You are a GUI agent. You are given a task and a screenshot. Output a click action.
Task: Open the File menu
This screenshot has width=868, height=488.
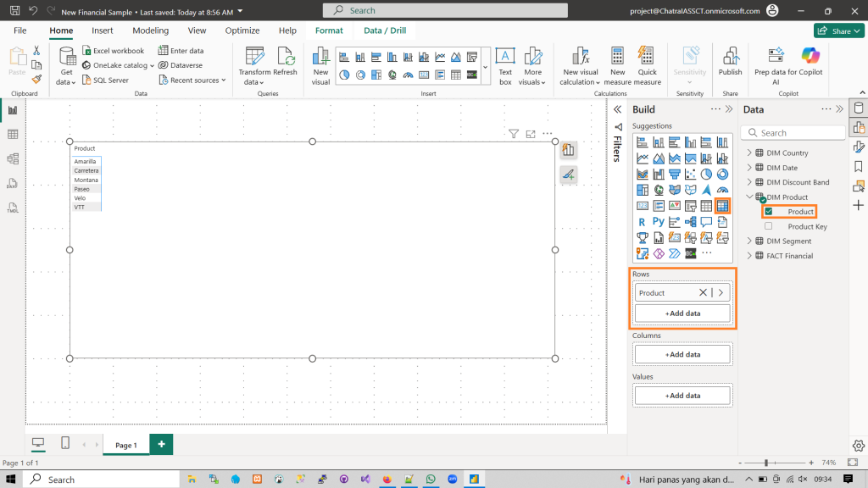[20, 30]
